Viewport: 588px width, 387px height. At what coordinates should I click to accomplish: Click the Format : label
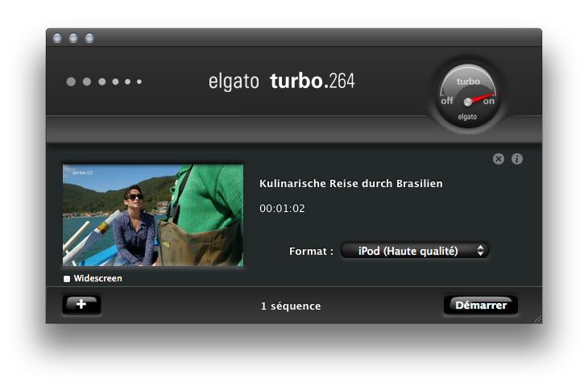click(311, 251)
